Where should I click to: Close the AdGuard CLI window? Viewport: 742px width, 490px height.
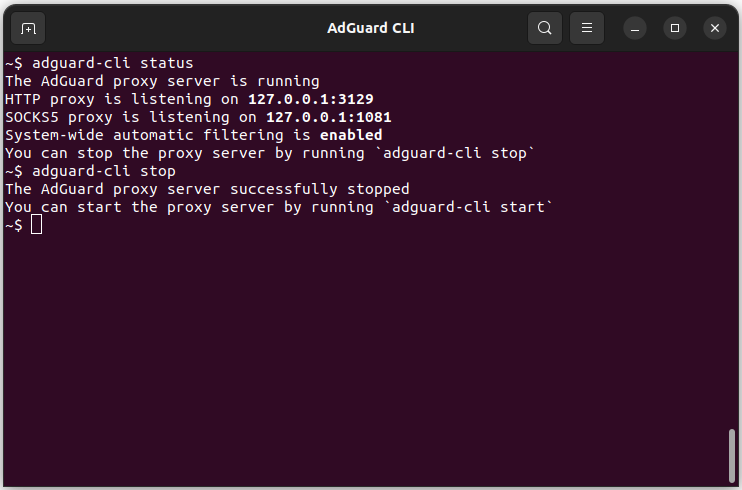pyautogui.click(x=714, y=28)
